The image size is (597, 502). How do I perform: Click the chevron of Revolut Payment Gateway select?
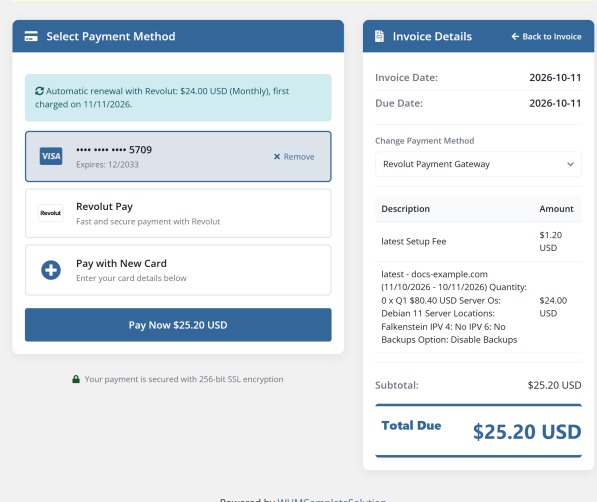pos(570,164)
